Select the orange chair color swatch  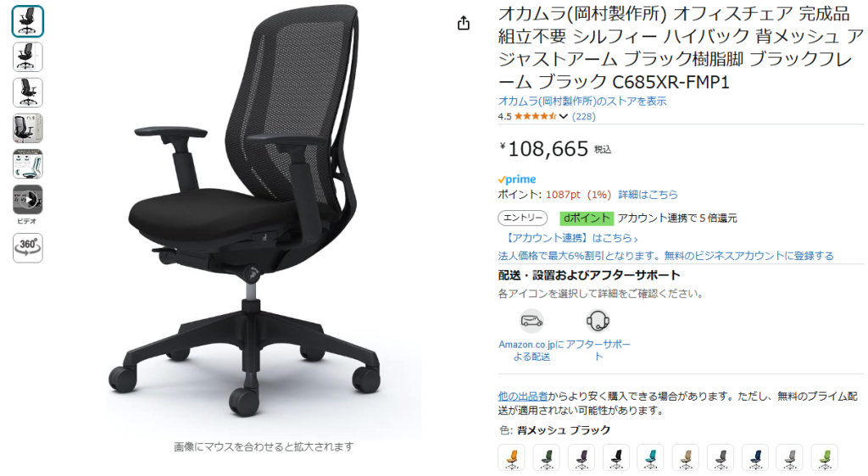(x=511, y=457)
